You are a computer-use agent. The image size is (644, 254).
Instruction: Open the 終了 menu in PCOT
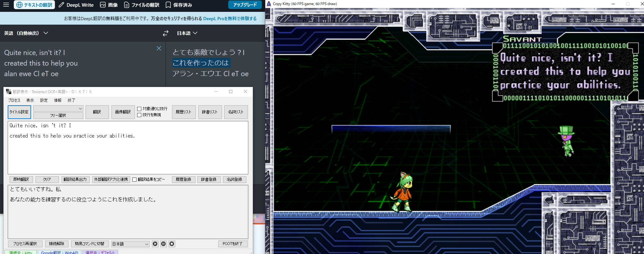coord(71,100)
